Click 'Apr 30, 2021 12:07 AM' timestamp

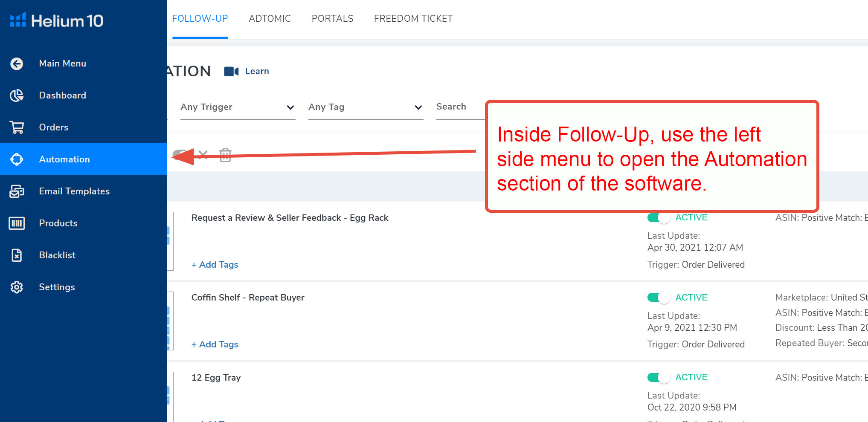[x=695, y=248]
